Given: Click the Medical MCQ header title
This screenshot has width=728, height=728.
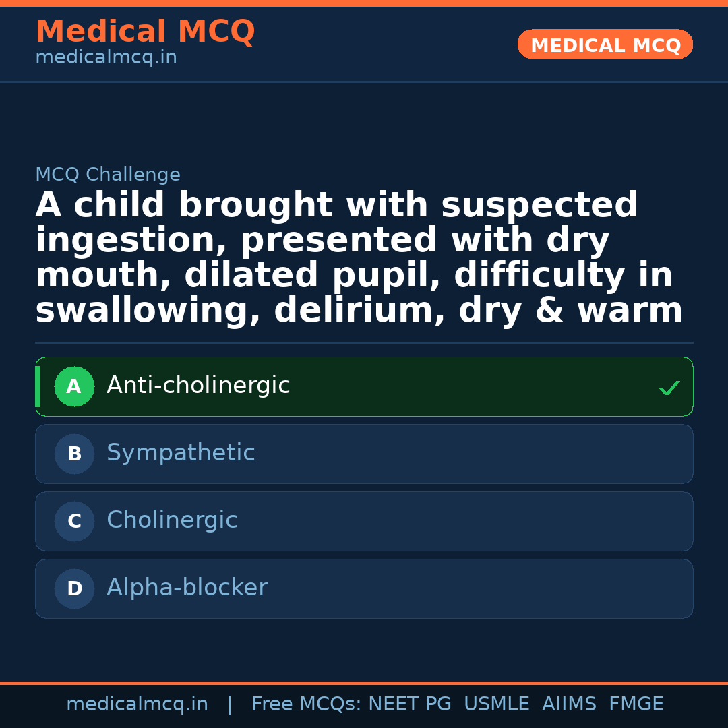Looking at the screenshot, I should (145, 32).
